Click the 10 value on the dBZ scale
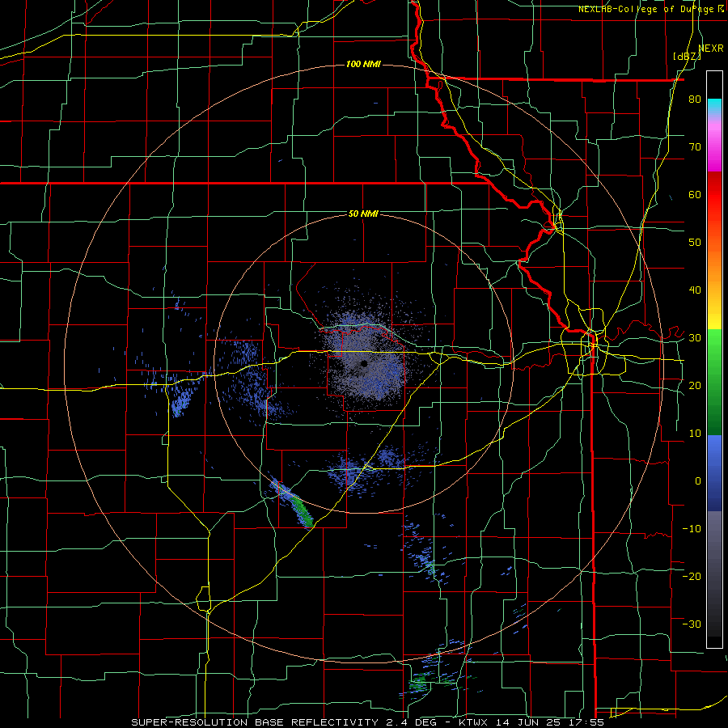 [695, 434]
